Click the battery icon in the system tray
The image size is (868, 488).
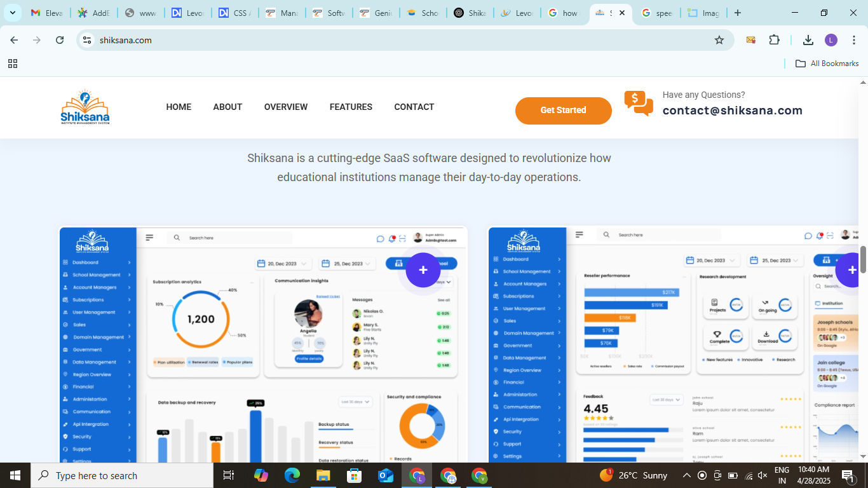[733, 475]
